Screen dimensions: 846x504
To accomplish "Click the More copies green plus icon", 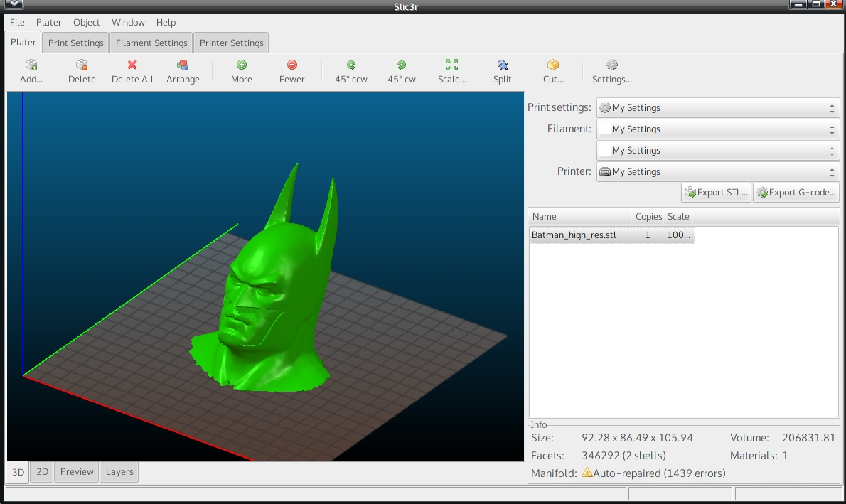I will pyautogui.click(x=241, y=65).
